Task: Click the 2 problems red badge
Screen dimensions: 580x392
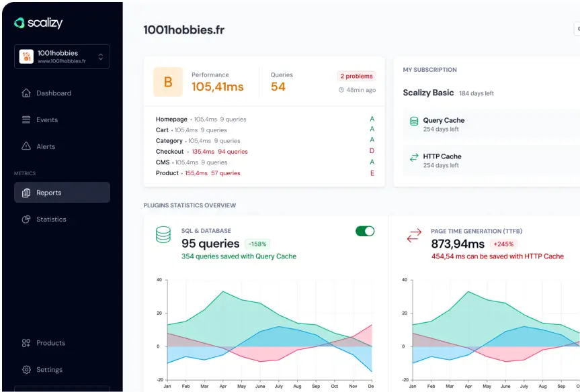Action: click(x=356, y=76)
